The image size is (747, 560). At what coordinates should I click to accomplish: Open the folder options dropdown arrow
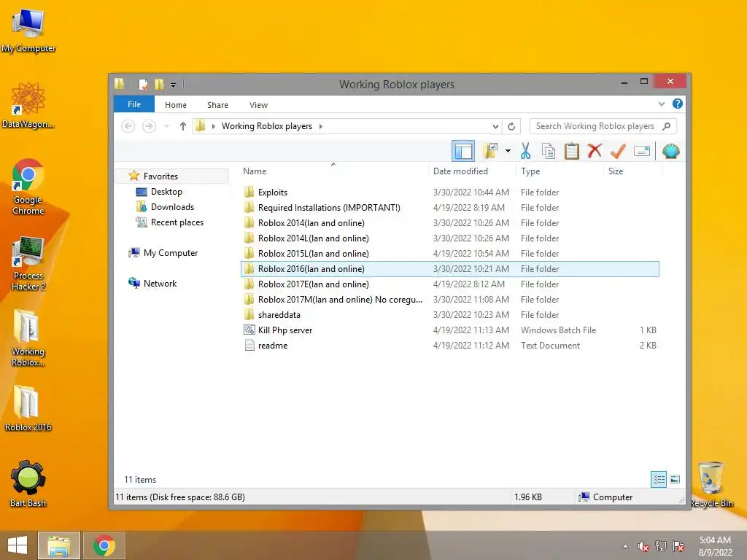(508, 152)
